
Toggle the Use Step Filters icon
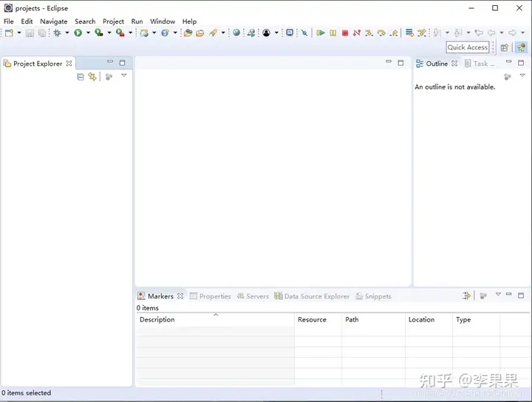[x=422, y=33]
